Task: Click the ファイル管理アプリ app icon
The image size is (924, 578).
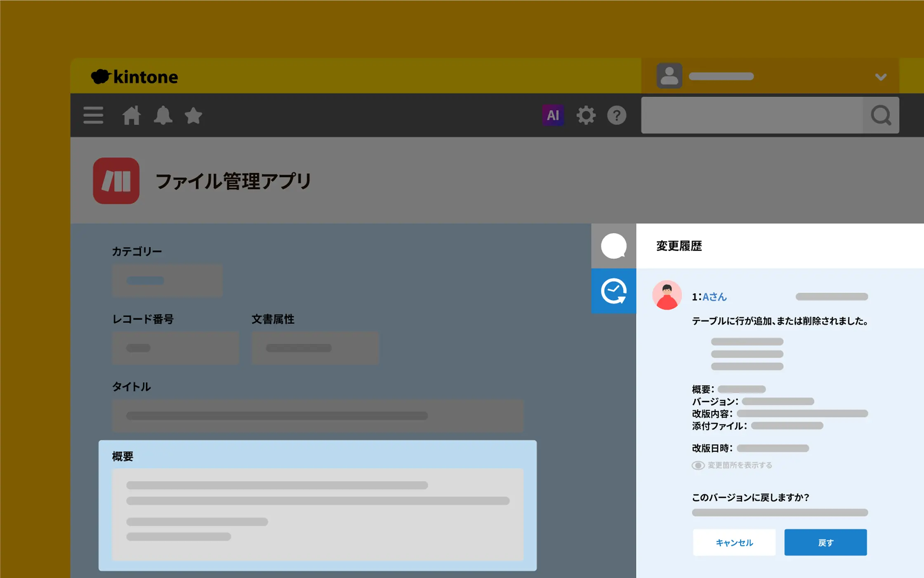Action: (x=116, y=181)
